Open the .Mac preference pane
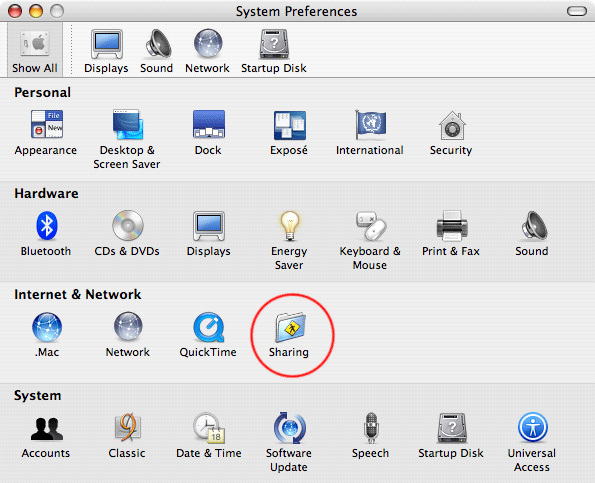The height and width of the screenshot is (483, 595). 47,335
